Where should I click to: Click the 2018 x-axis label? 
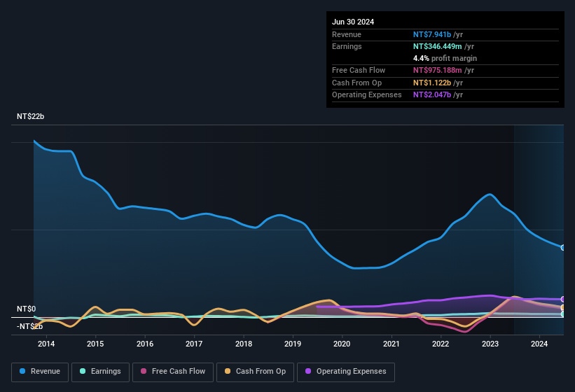click(244, 344)
